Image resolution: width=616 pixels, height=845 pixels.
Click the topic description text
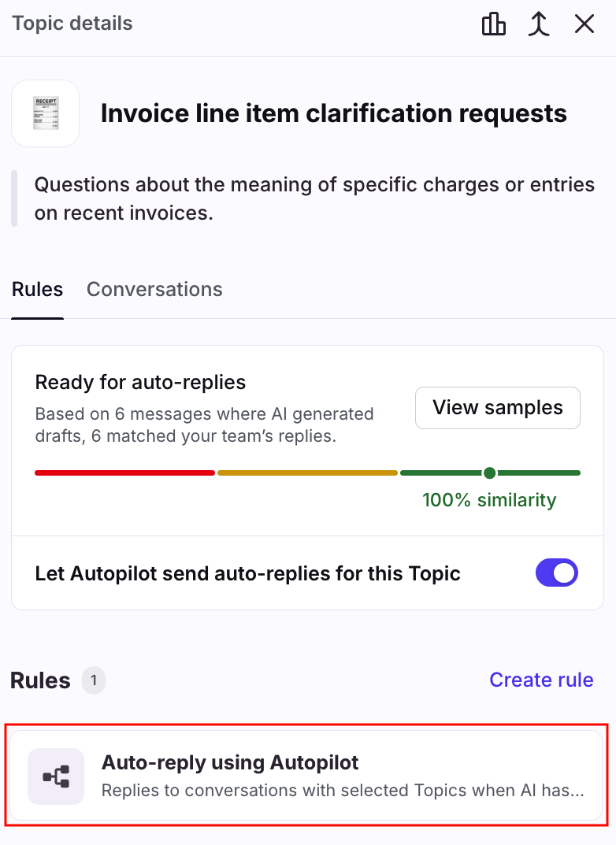[314, 198]
